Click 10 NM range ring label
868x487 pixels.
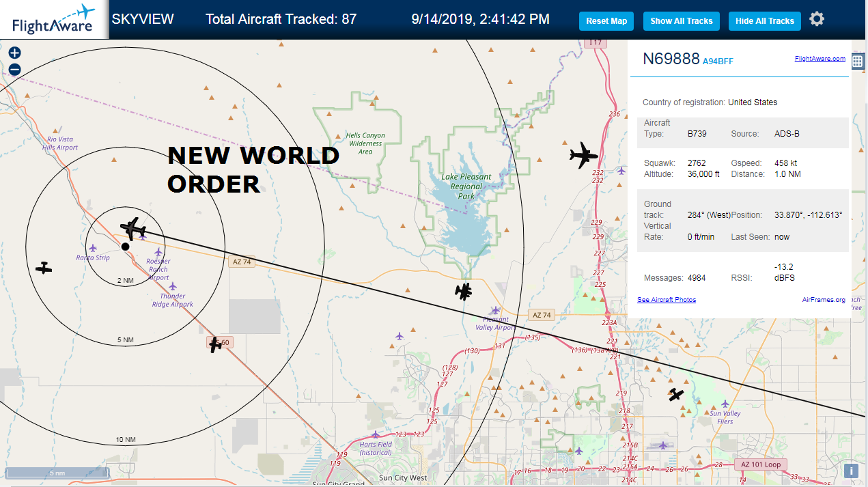pos(126,439)
